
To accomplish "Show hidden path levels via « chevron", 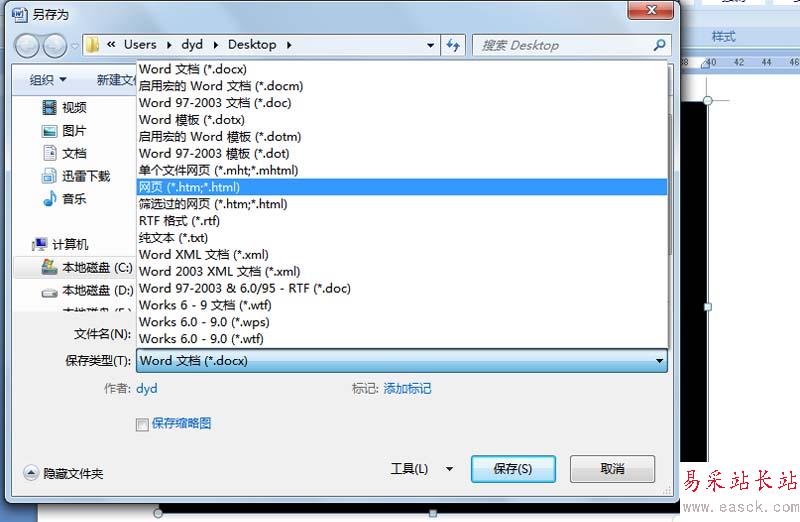I will click(111, 45).
